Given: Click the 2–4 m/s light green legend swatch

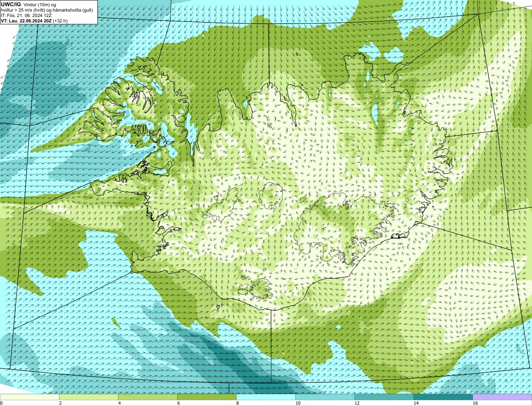Looking at the screenshot, I should click(x=89, y=397).
